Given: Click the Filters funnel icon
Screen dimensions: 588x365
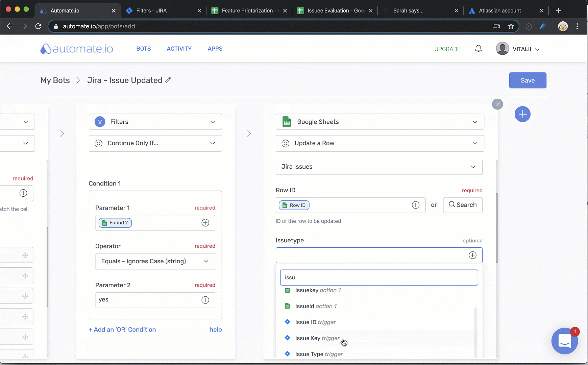Looking at the screenshot, I should (100, 122).
